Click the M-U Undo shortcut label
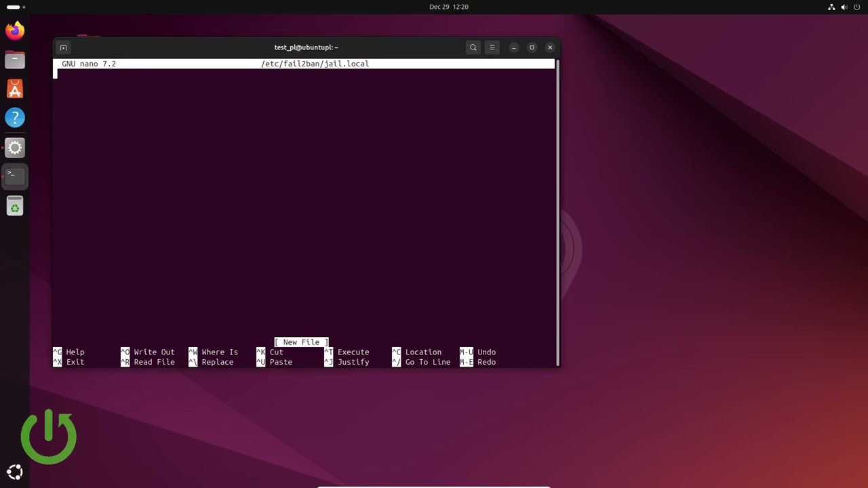Viewport: 868px width, 488px height. 478,352
